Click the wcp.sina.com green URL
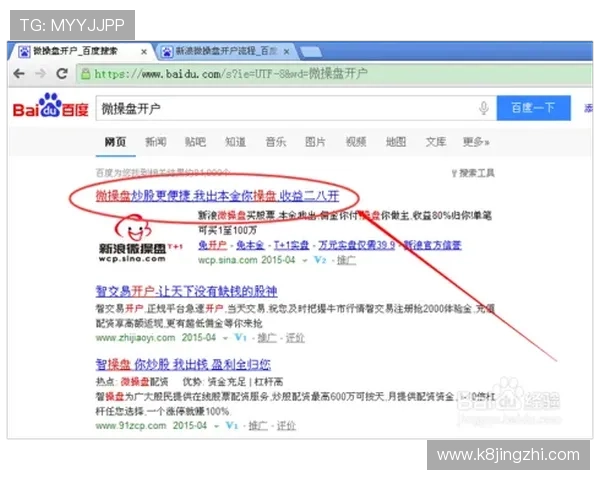600x480 pixels. 228,260
